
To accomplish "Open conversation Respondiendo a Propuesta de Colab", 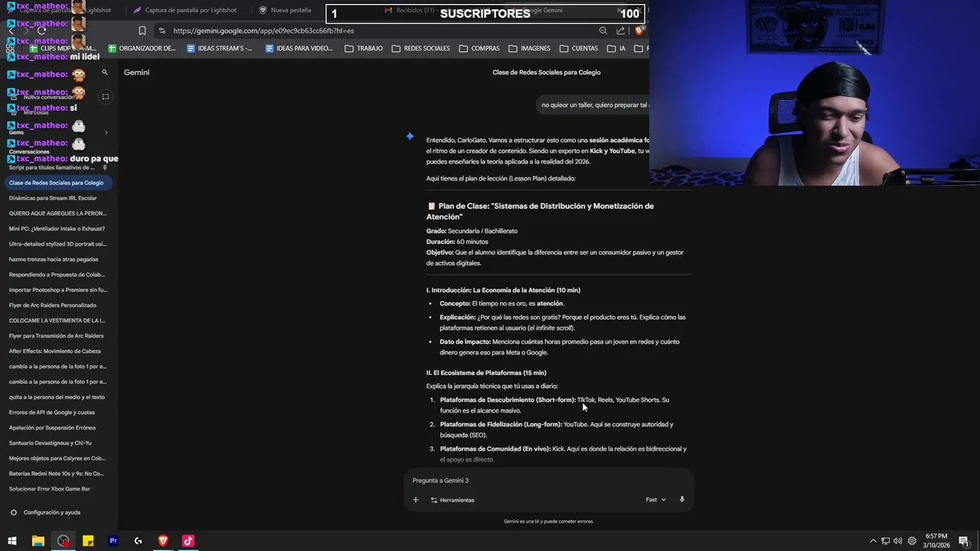I will [x=57, y=275].
